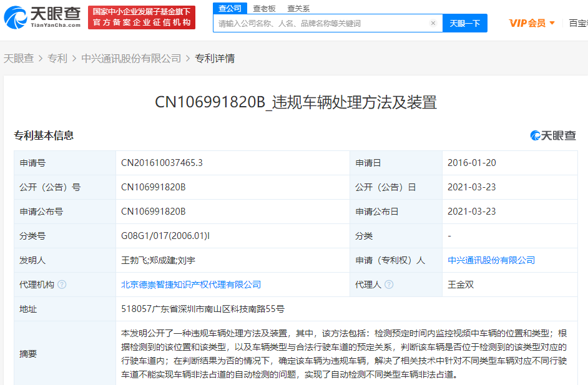Select the 查老板 search tab
The image size is (588, 385).
pos(264,9)
